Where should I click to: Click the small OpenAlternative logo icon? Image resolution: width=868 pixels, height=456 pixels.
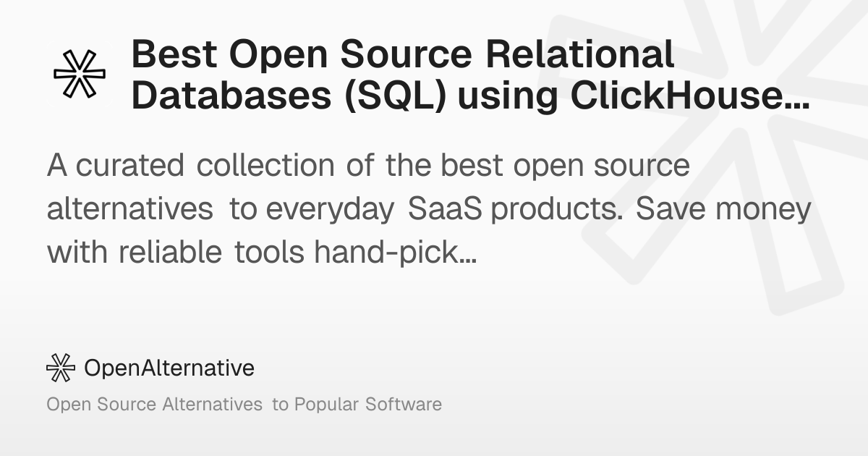click(x=61, y=368)
